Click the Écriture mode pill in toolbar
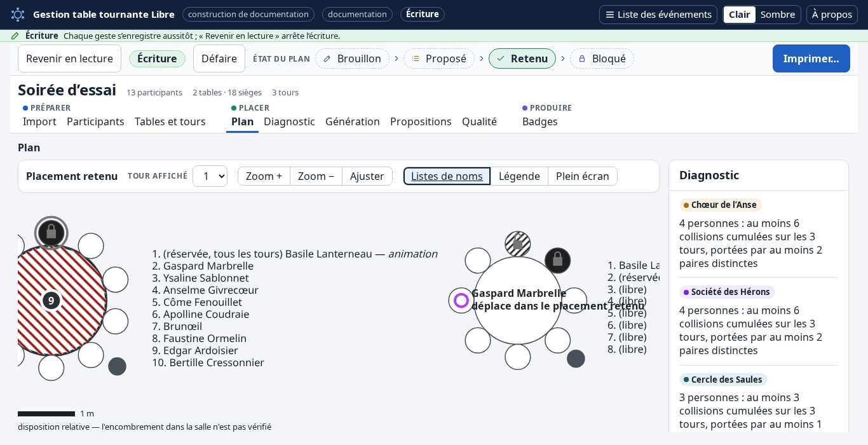The image size is (868, 445). [x=157, y=58]
